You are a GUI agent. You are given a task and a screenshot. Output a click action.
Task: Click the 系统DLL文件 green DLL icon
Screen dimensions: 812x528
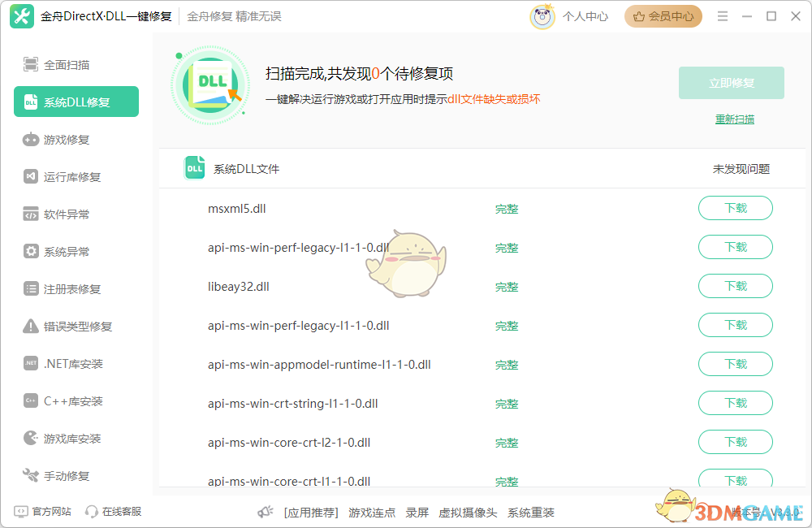tap(195, 168)
